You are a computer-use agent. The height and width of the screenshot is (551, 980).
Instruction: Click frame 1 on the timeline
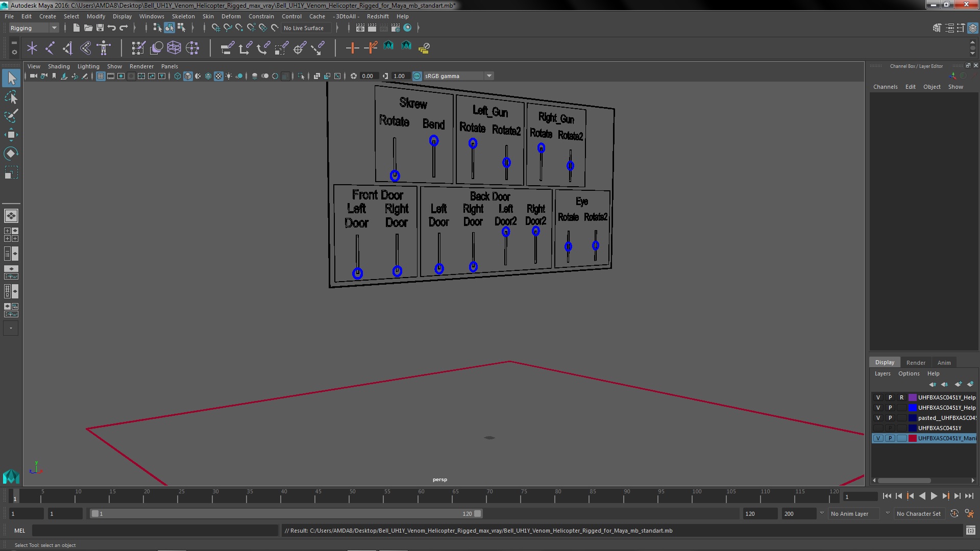[x=15, y=496]
